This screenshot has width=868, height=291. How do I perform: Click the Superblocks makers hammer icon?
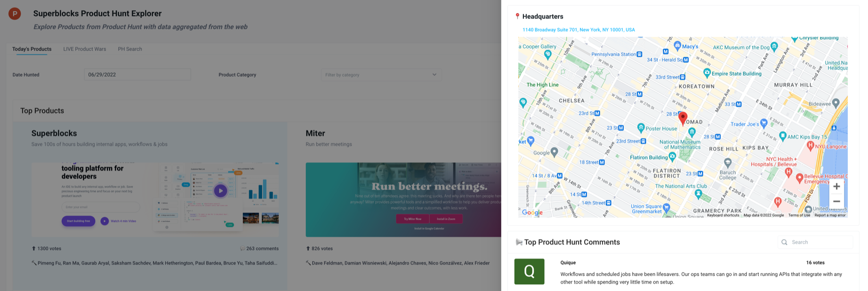tap(34, 263)
